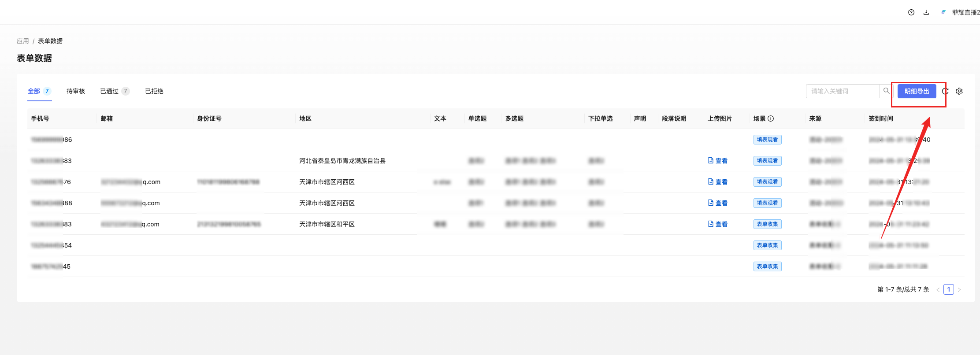
Task: Click the help question mark icon
Action: (x=911, y=12)
